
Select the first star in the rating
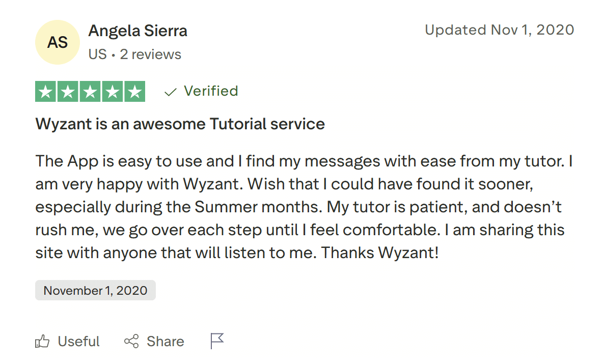pyautogui.click(x=46, y=91)
